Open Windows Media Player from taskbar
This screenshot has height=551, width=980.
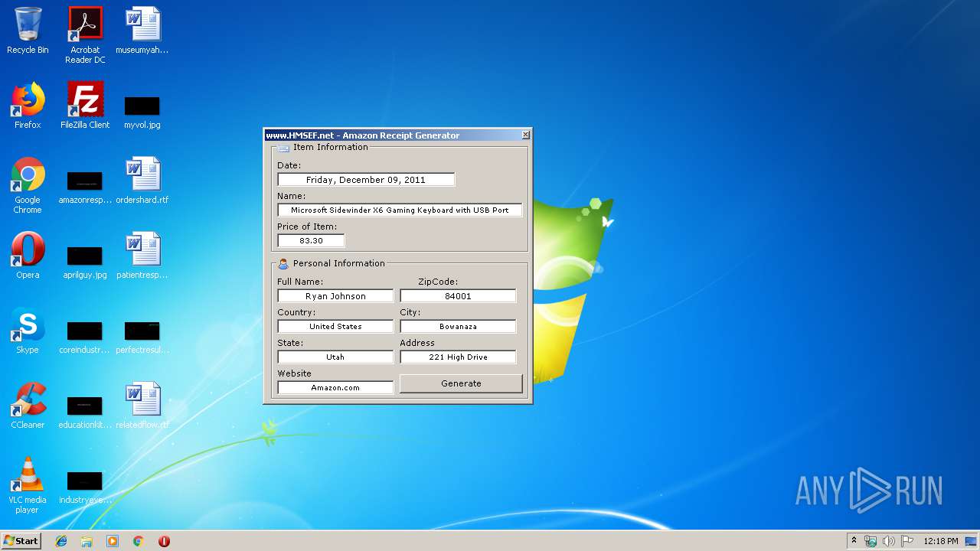click(113, 541)
